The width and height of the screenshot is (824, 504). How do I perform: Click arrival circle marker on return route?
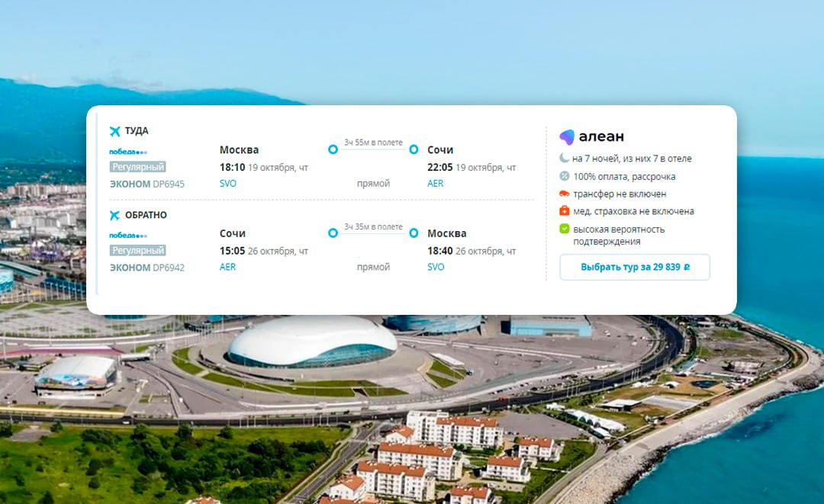[x=414, y=233]
